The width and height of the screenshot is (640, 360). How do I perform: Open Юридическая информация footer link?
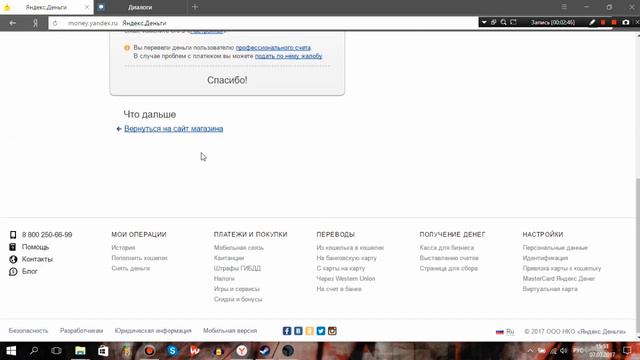153,331
